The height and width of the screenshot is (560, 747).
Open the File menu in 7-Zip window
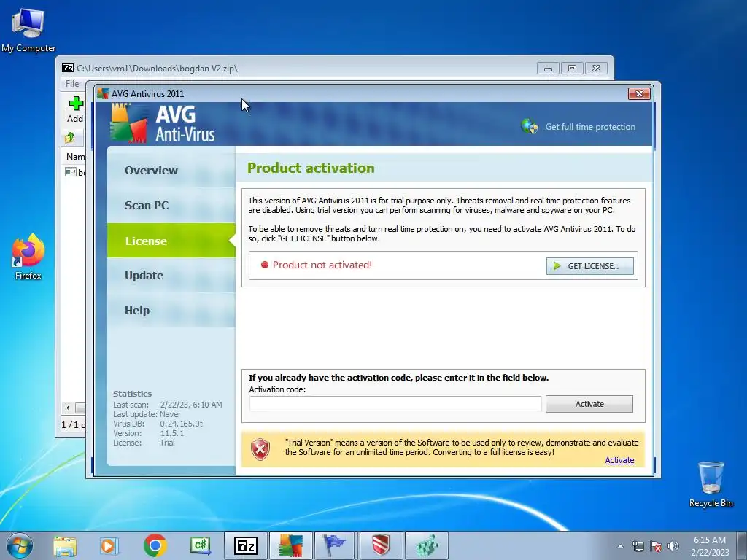coord(72,84)
